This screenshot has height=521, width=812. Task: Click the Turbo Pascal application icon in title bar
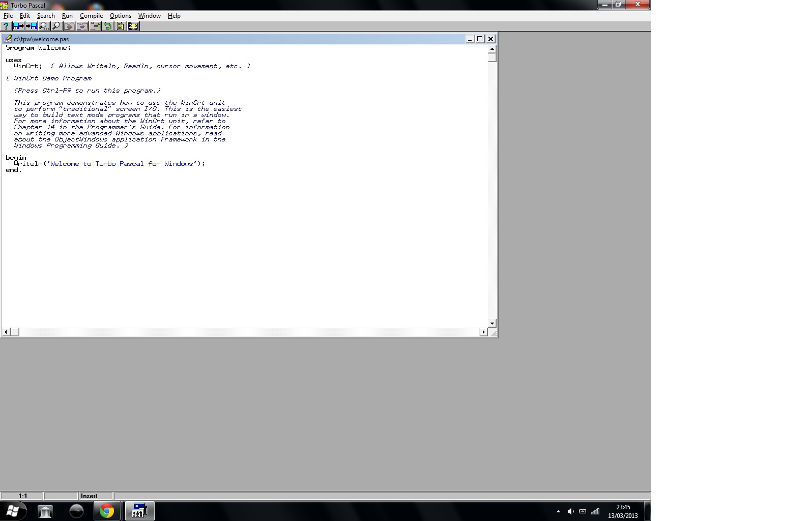(5, 5)
